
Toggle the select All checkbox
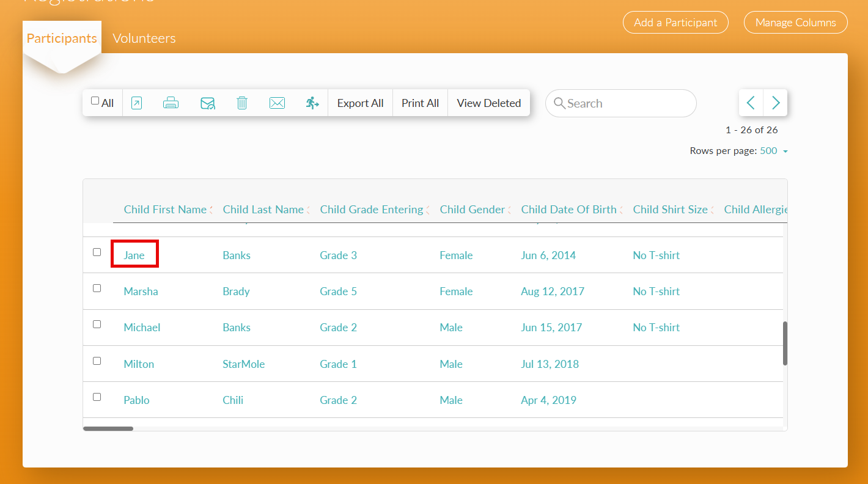[95, 101]
